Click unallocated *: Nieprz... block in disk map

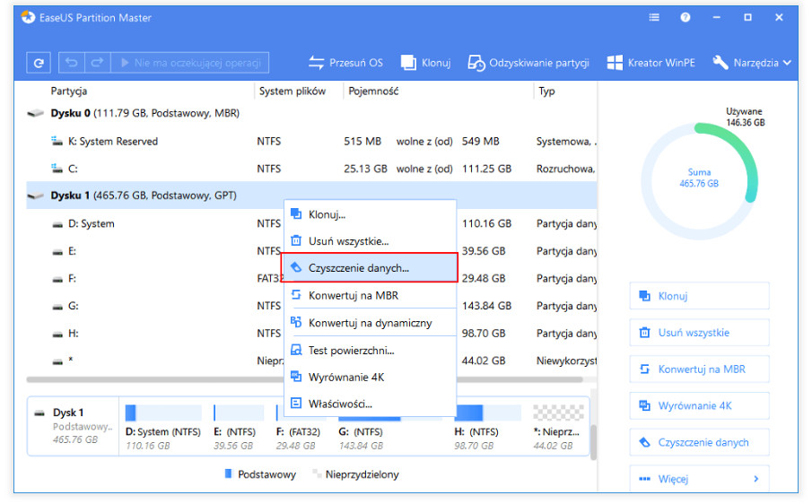(x=558, y=428)
